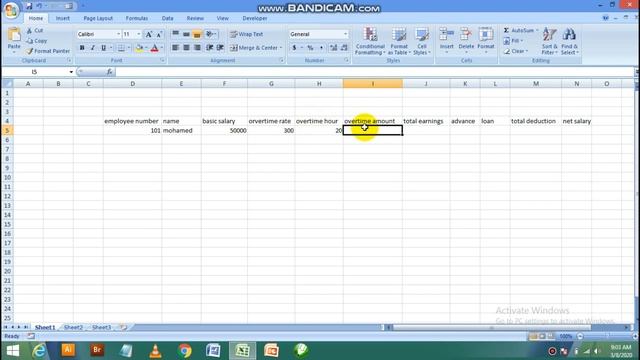Apply the yellow Fill Color swatch
The width and height of the screenshot is (640, 360).
[139, 48]
